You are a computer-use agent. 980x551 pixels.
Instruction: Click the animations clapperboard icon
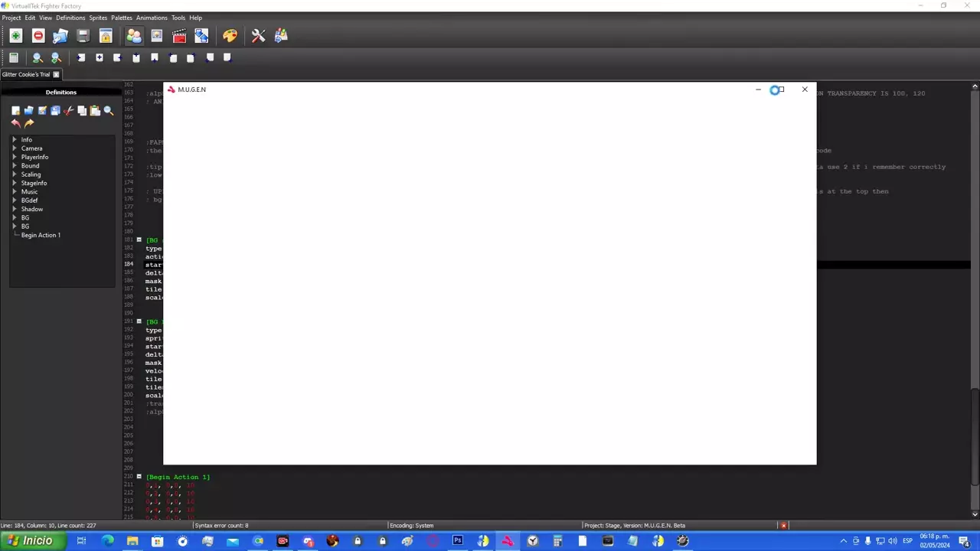[179, 36]
